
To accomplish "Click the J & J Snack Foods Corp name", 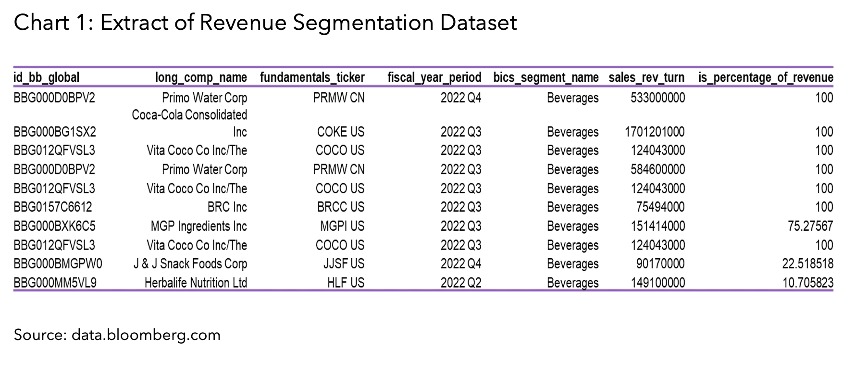I will (x=190, y=264).
